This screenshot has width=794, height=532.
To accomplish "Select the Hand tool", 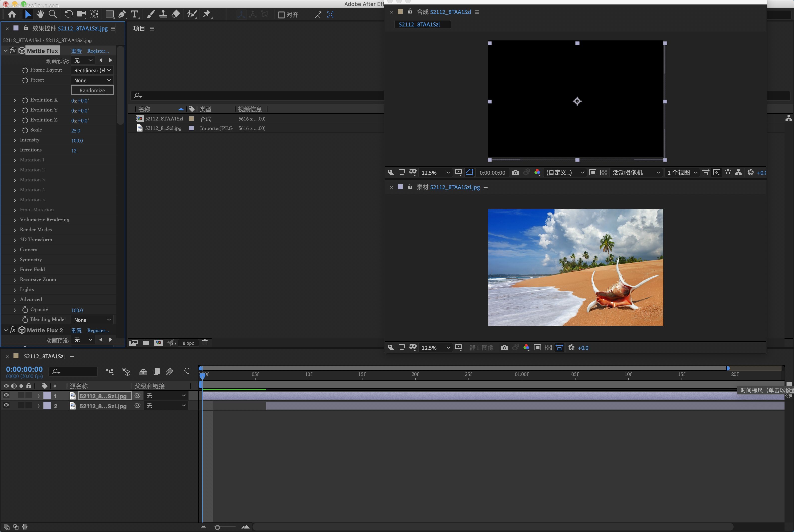I will [x=40, y=14].
